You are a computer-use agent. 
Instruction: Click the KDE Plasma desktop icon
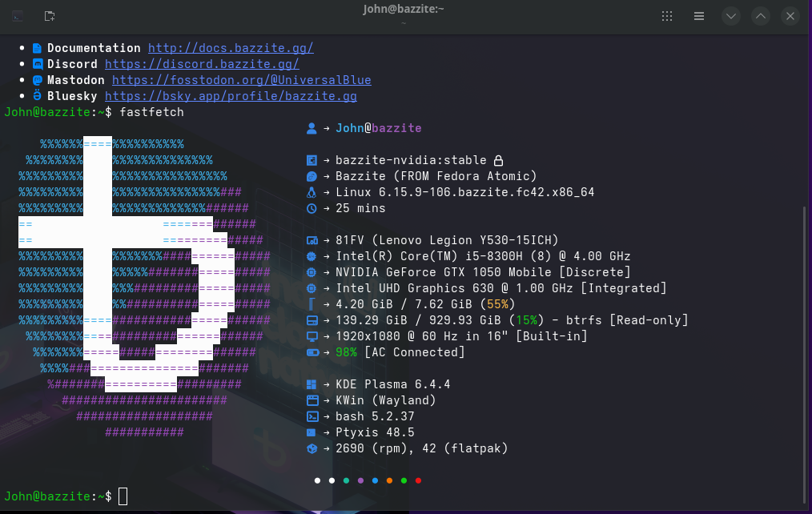(x=312, y=384)
